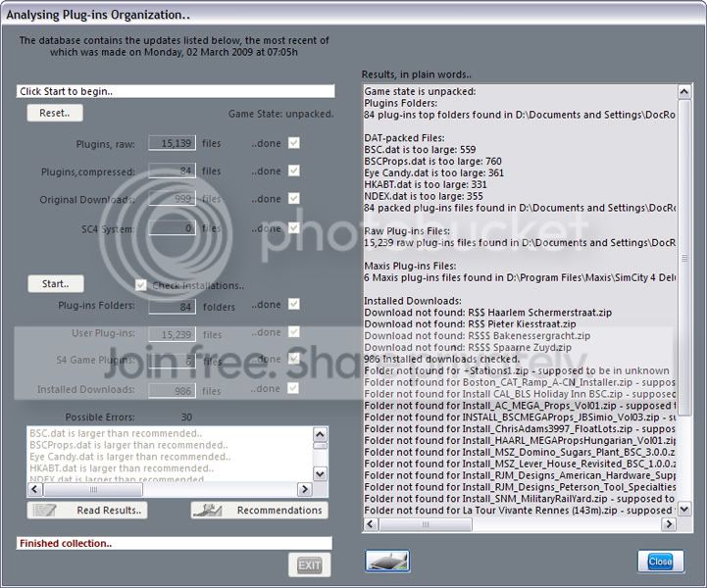The image size is (707, 588).
Task: Select 'HKABT.dat is larger than recommended..' error
Action: click(122, 468)
